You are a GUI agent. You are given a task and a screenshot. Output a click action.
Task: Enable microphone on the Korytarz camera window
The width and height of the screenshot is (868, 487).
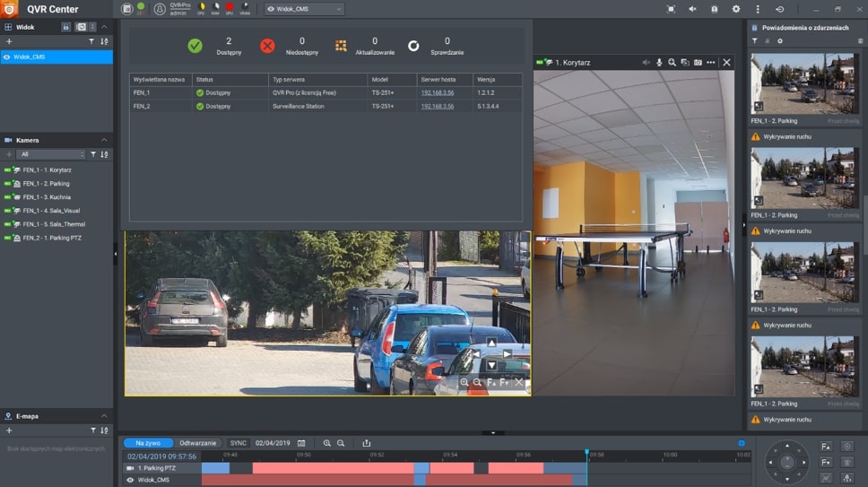click(x=659, y=63)
